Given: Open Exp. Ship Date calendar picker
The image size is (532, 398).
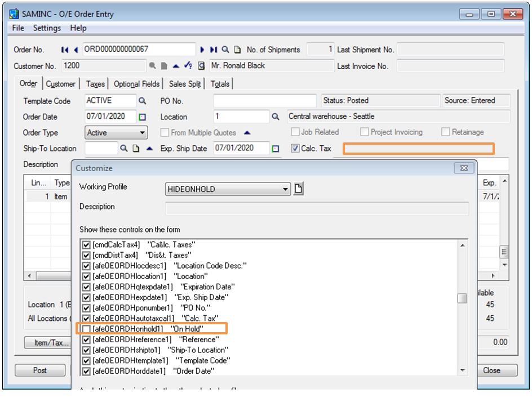Looking at the screenshot, I should point(276,149).
